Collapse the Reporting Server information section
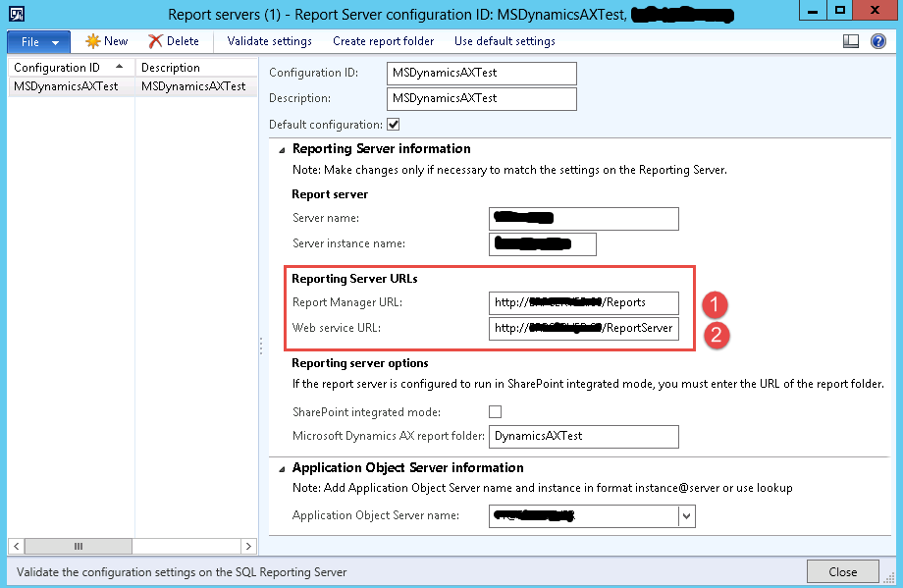The image size is (903, 588). [280, 148]
